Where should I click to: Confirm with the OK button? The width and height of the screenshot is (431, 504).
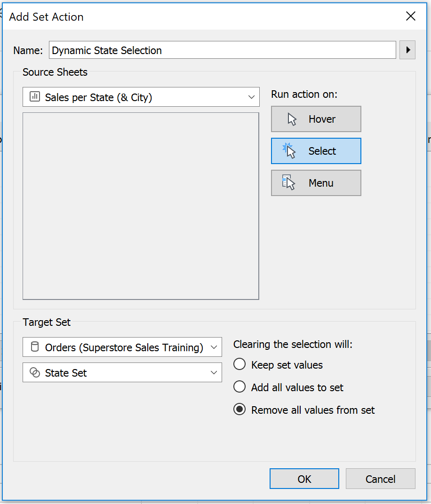pyautogui.click(x=304, y=479)
